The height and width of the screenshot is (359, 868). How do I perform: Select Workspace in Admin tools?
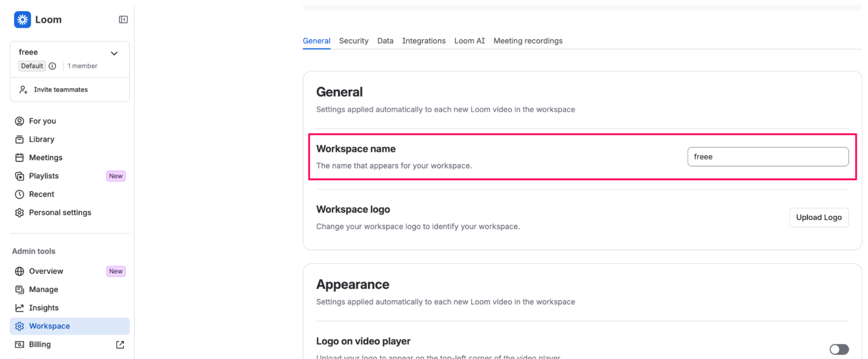(x=70, y=326)
